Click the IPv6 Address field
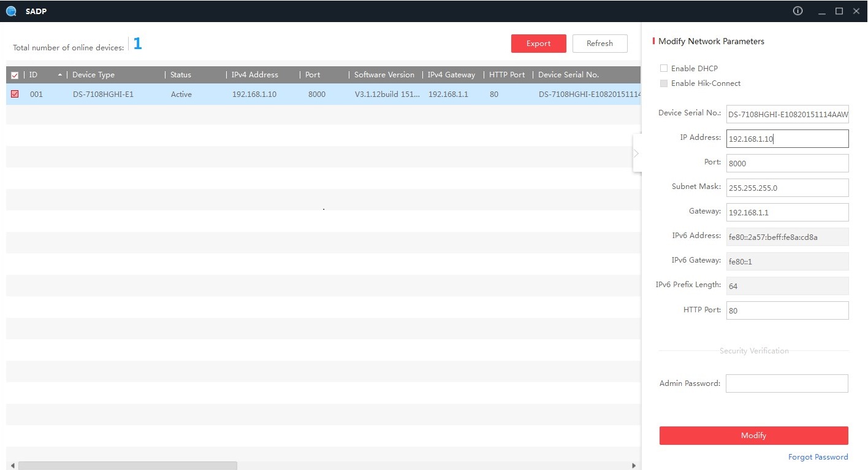 coord(788,237)
